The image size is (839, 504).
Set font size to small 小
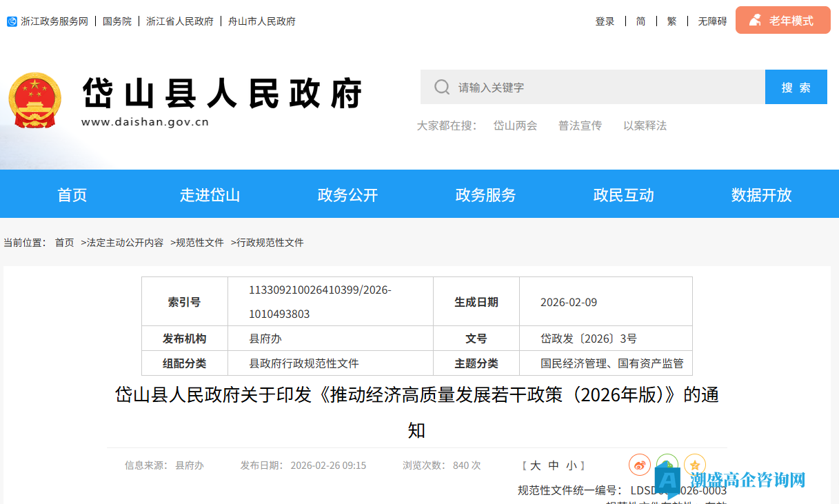click(x=572, y=465)
